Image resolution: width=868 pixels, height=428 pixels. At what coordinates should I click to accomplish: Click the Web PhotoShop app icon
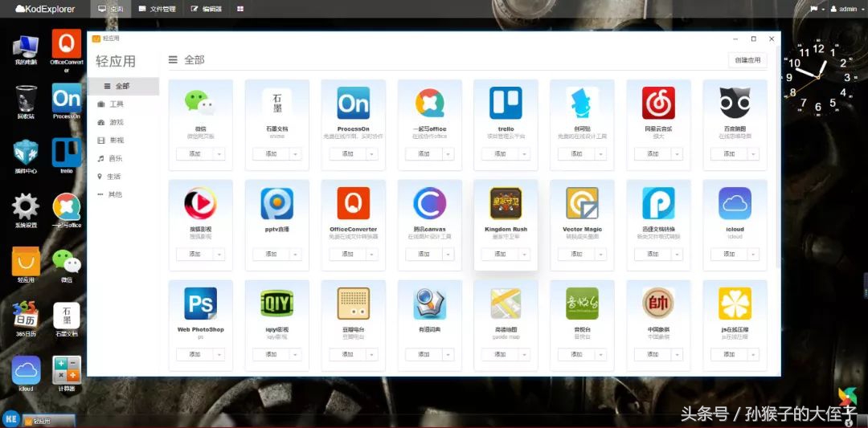click(x=200, y=304)
